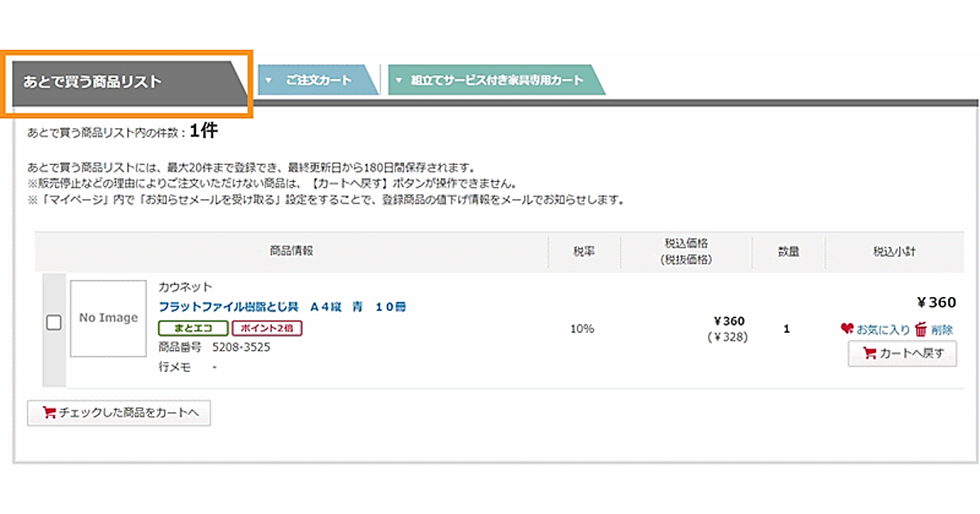The image size is (980, 514).
Task: Click the red ポイント2倍 badge
Action: point(267,328)
